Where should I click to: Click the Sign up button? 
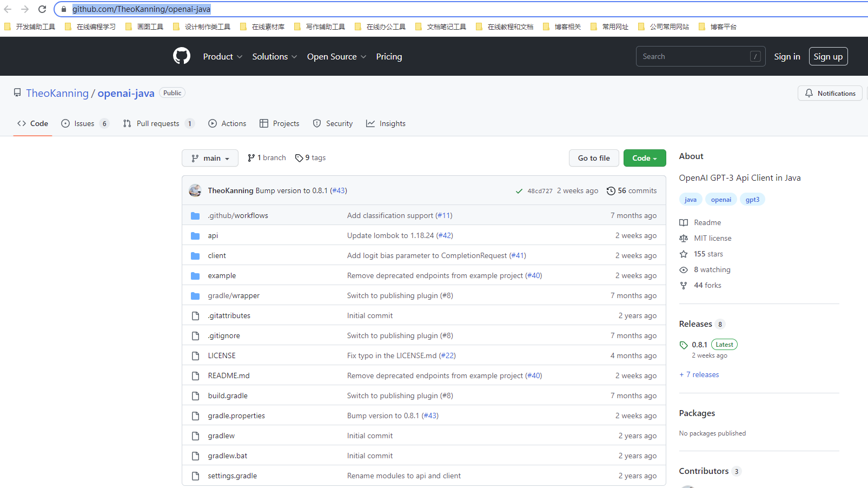point(828,56)
